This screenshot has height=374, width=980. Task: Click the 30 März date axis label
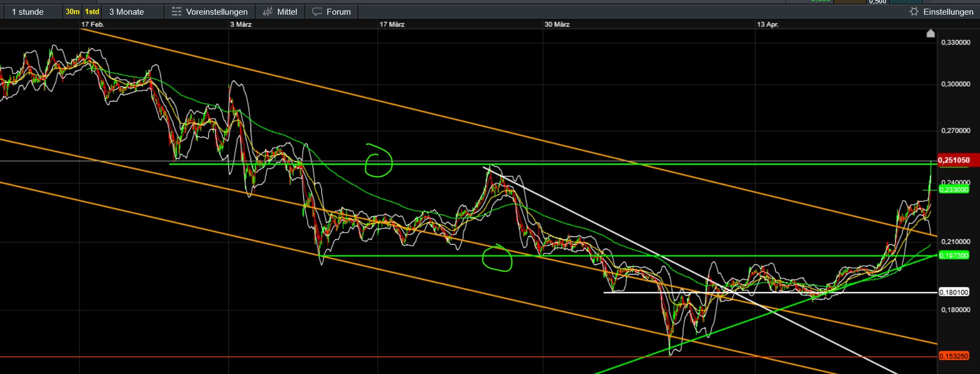tap(557, 24)
